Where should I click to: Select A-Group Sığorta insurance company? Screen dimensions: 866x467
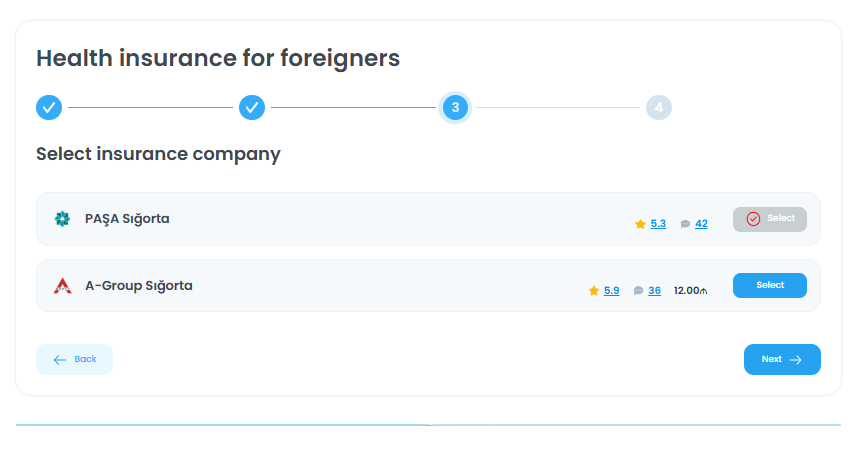[769, 285]
